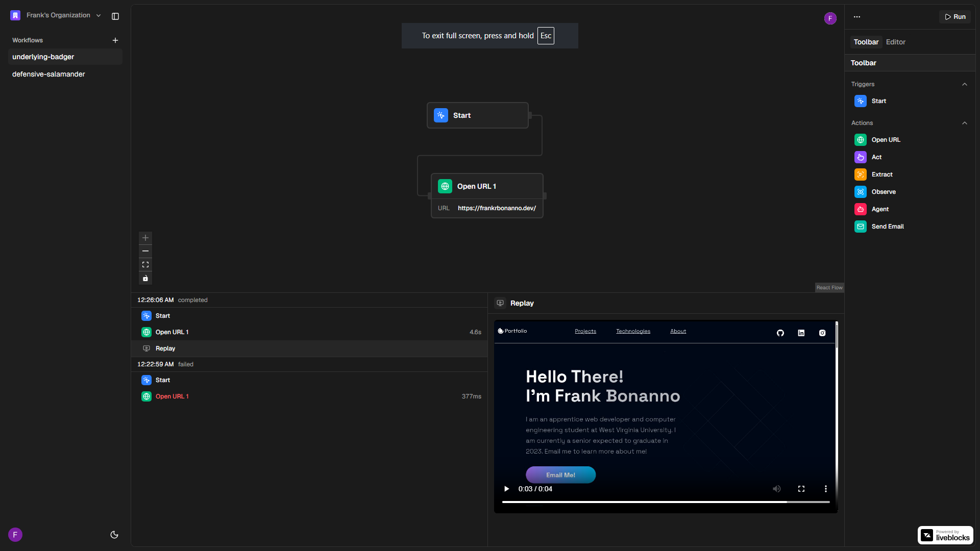Image resolution: width=980 pixels, height=551 pixels.
Task: Click the top-right user avatar
Action: tap(830, 18)
